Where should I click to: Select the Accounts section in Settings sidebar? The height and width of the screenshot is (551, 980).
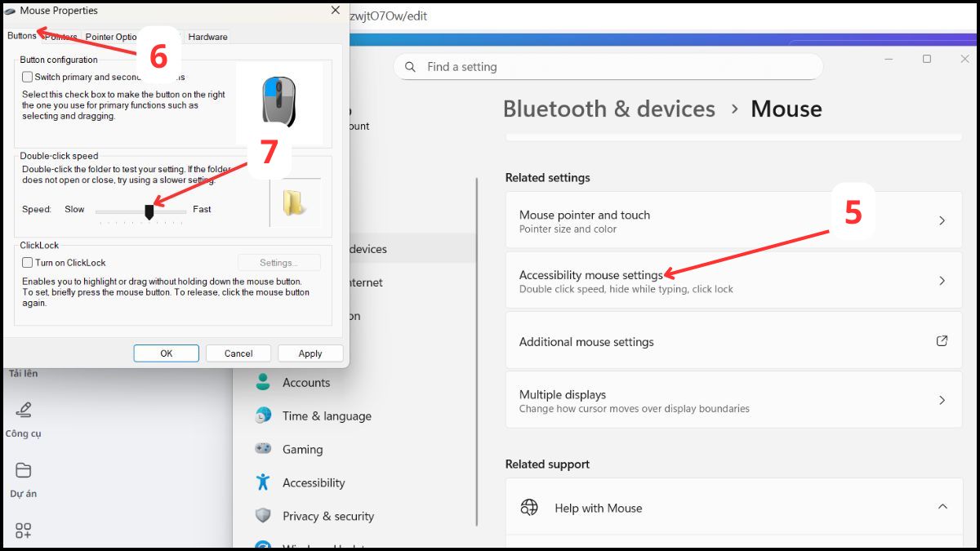(306, 382)
